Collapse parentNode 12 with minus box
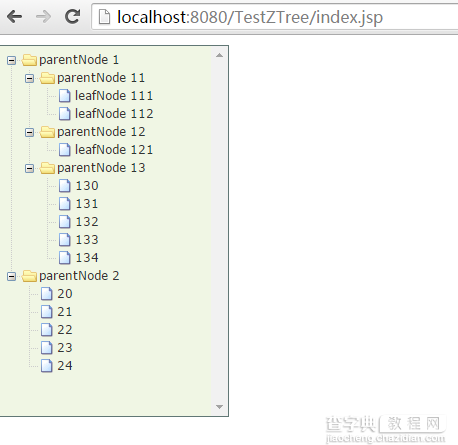This screenshot has width=458, height=445. 29,132
